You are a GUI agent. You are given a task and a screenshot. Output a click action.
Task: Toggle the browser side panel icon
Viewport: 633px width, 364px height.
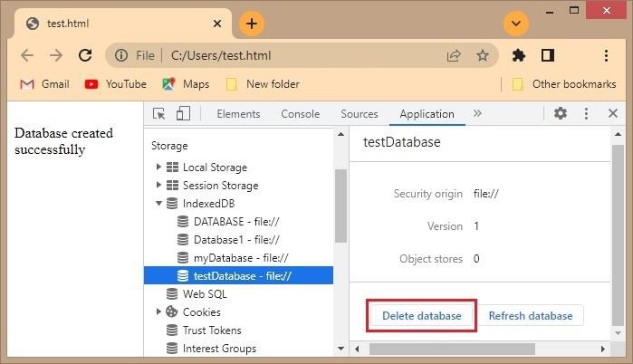pyautogui.click(x=547, y=55)
